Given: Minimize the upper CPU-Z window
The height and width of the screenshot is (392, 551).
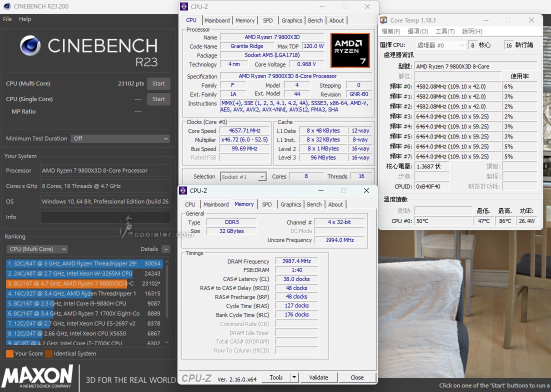Looking at the screenshot, I should pos(322,6).
